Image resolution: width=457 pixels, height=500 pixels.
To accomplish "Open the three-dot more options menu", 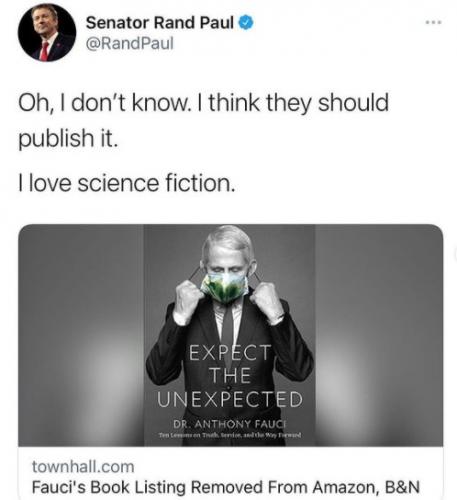I will 434,23.
